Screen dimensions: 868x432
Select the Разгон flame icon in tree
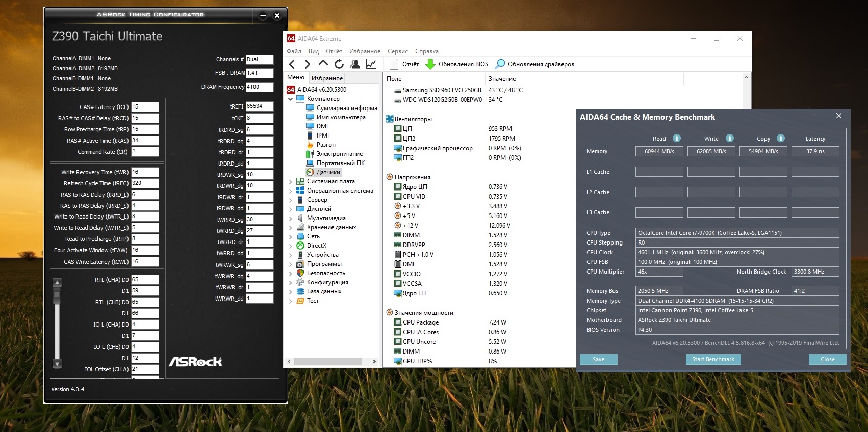[310, 145]
